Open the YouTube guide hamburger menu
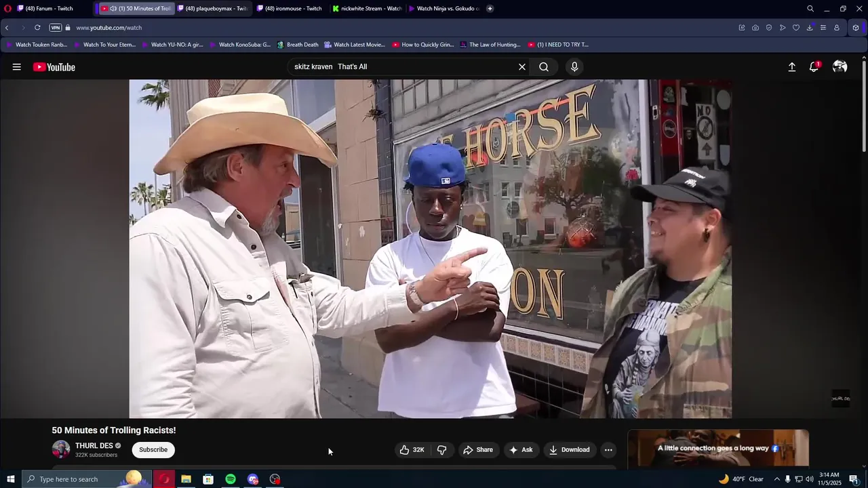 pos(16,67)
